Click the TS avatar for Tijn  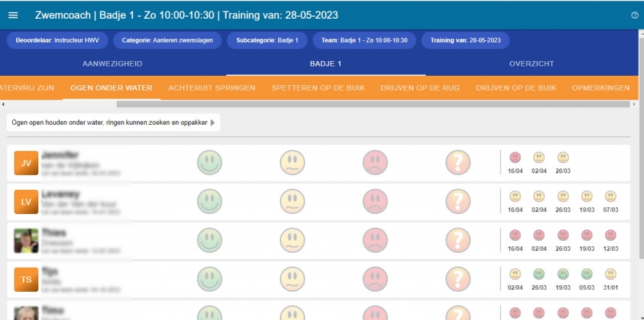pos(26,279)
